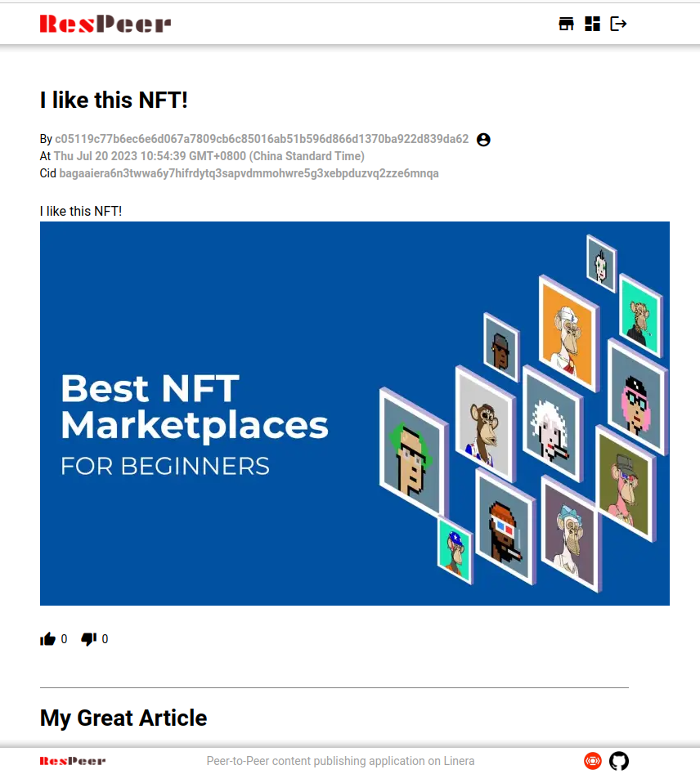Open author account avatar icon

483,140
